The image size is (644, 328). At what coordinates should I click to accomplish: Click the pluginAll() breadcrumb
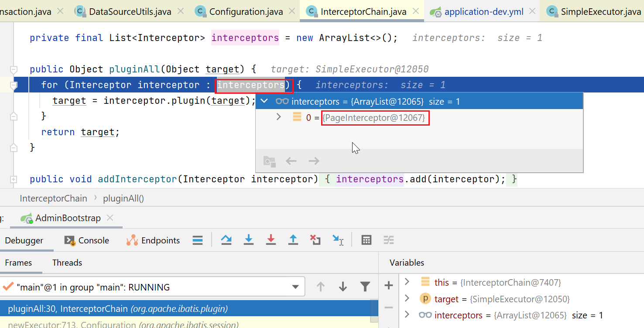pyautogui.click(x=123, y=198)
